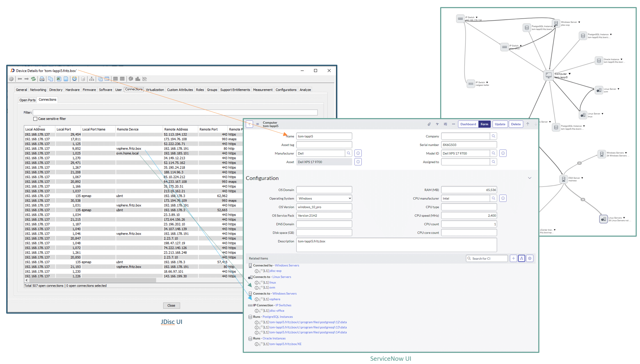Click the printer icon in toolbar
640x364 pixels.
click(42, 79)
